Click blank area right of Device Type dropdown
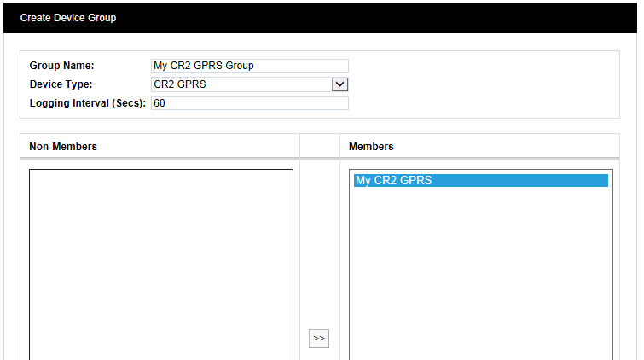 click(478, 84)
